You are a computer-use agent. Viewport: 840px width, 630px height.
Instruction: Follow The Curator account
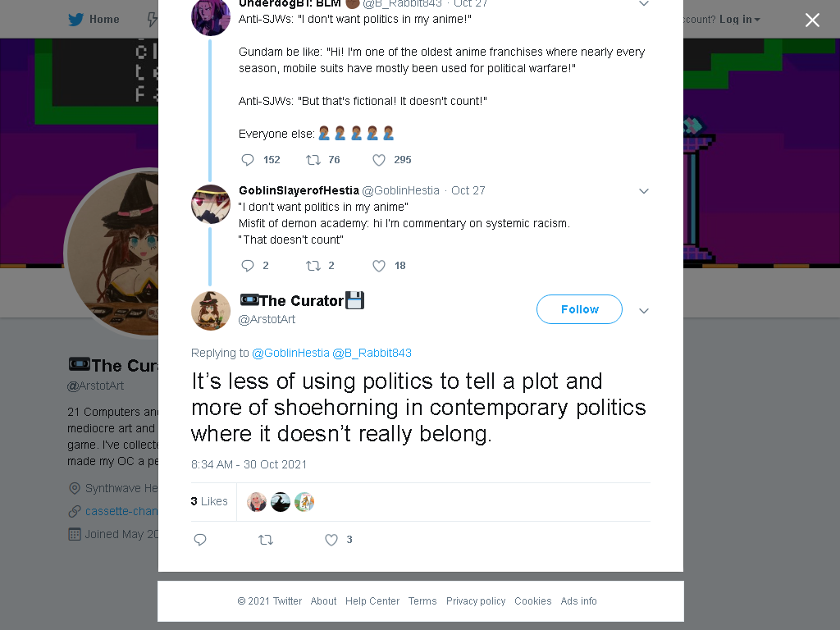[x=580, y=309]
